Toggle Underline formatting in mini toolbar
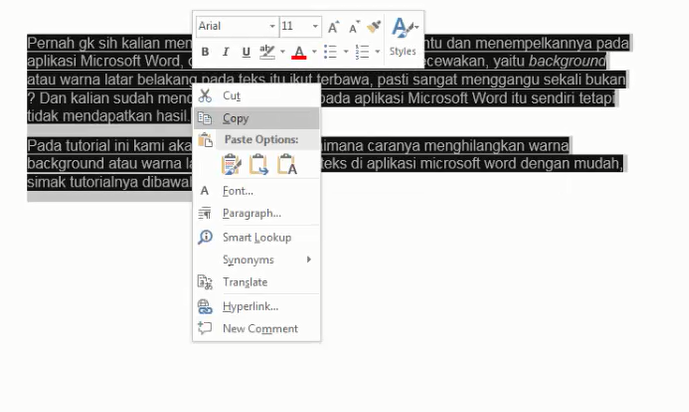The image size is (689, 412). 246,52
